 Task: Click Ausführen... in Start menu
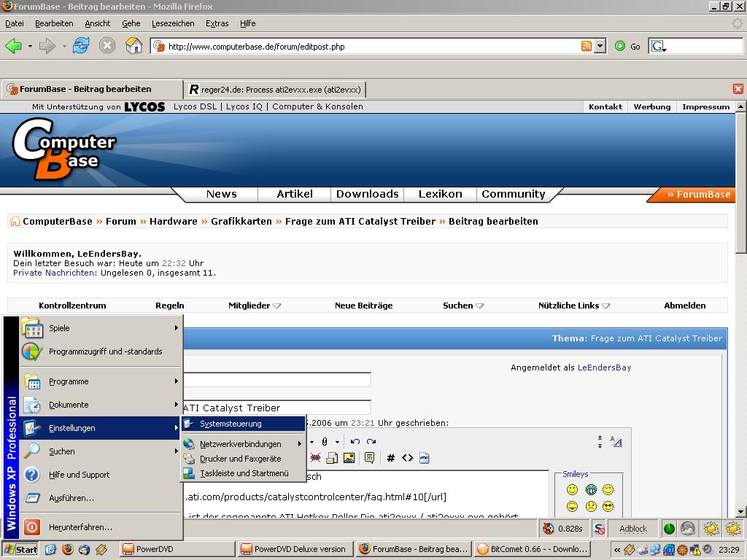pyautogui.click(x=101, y=498)
